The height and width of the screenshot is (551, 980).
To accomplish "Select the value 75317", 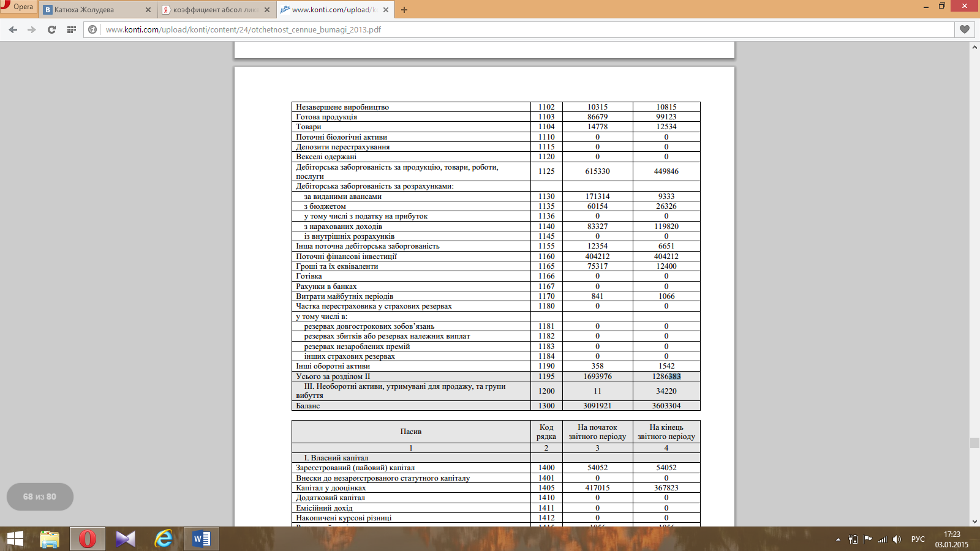I will (598, 266).
